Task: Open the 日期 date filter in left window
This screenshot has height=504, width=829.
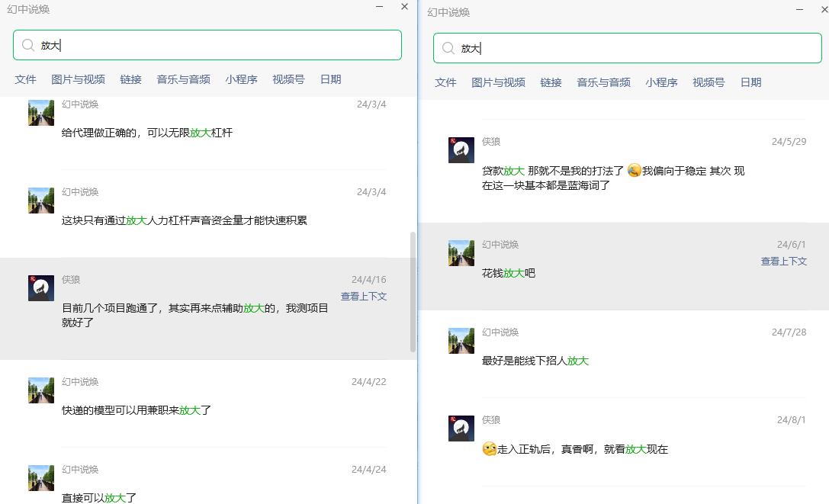Action: coord(330,79)
